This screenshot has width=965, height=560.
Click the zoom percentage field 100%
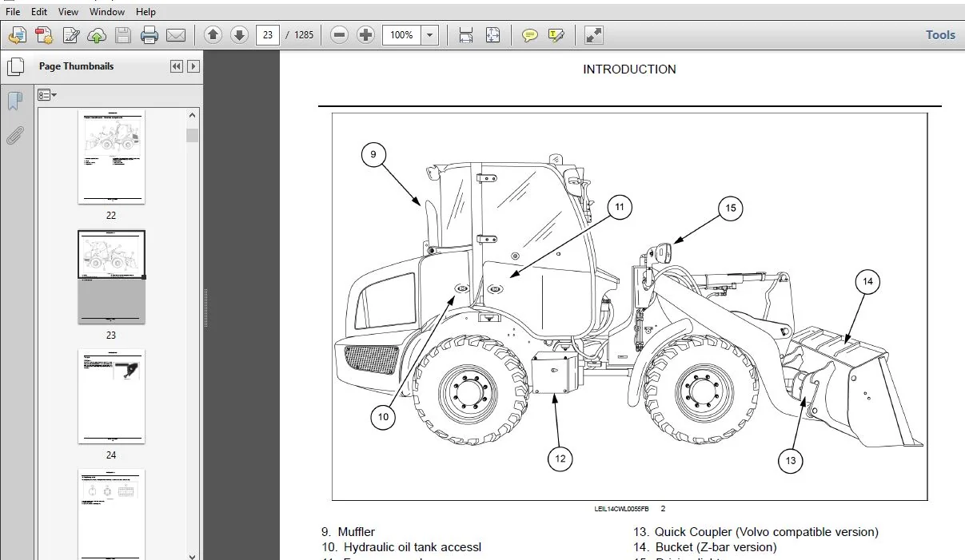(401, 35)
